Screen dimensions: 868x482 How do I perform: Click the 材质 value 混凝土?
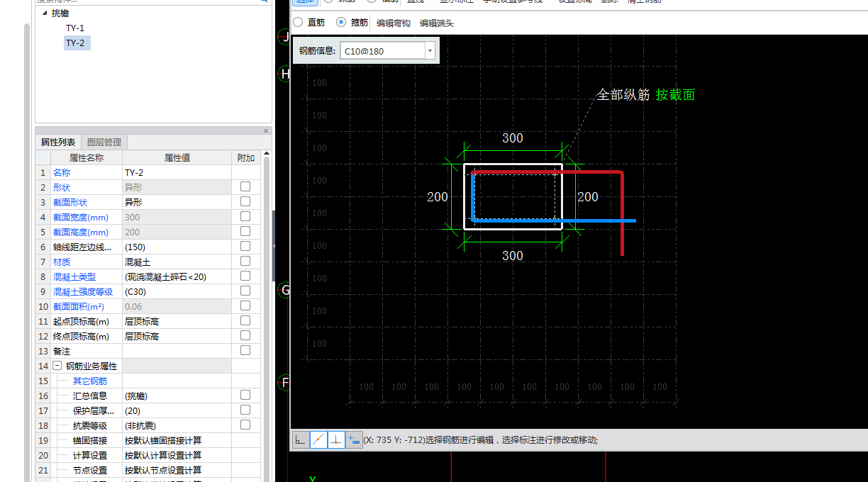click(177, 262)
